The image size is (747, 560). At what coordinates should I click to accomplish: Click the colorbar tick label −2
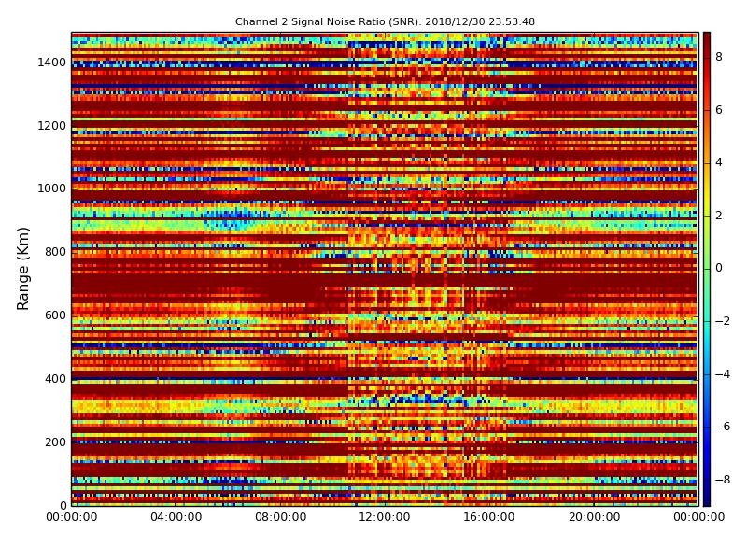click(722, 321)
